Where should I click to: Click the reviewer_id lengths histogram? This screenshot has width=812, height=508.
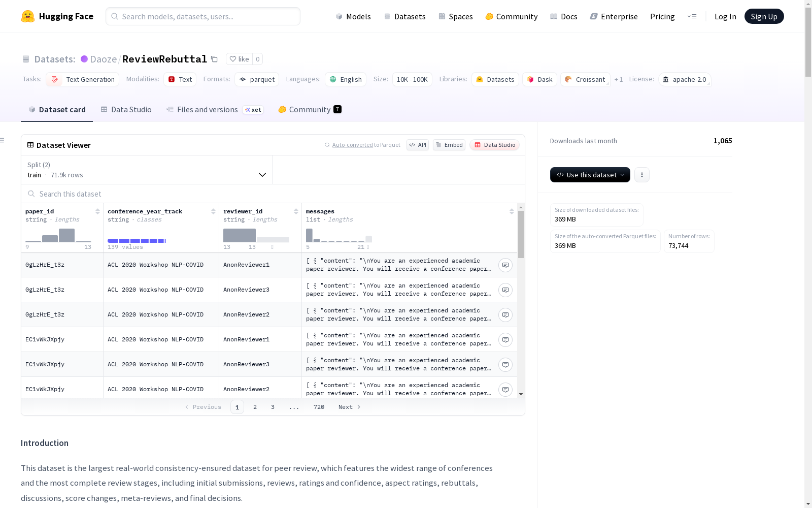[256, 235]
